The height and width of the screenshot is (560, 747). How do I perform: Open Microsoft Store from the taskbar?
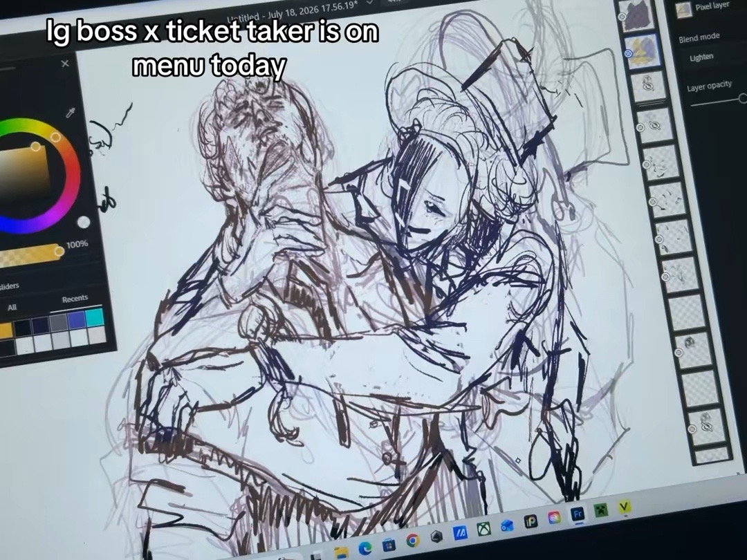(x=389, y=544)
